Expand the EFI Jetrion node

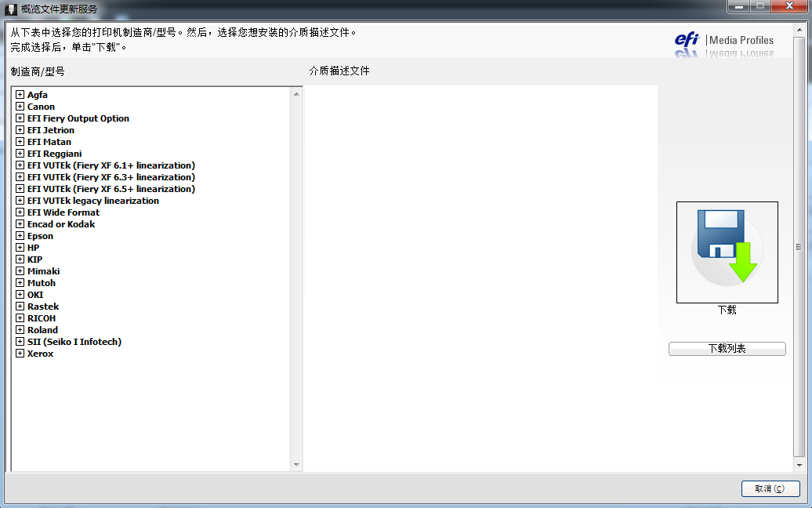click(x=20, y=129)
